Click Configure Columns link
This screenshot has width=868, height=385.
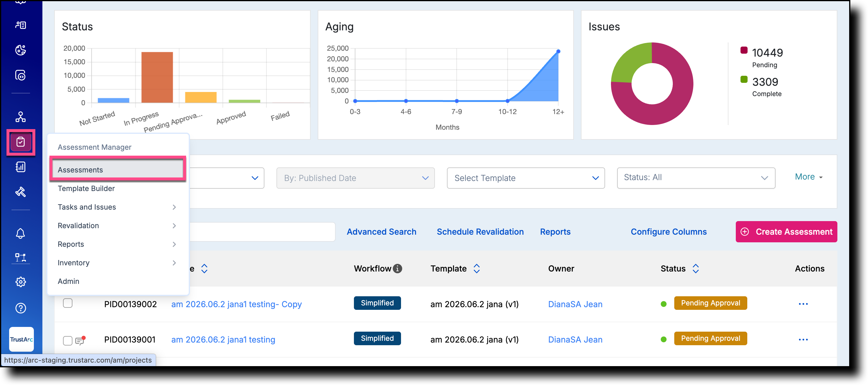669,231
